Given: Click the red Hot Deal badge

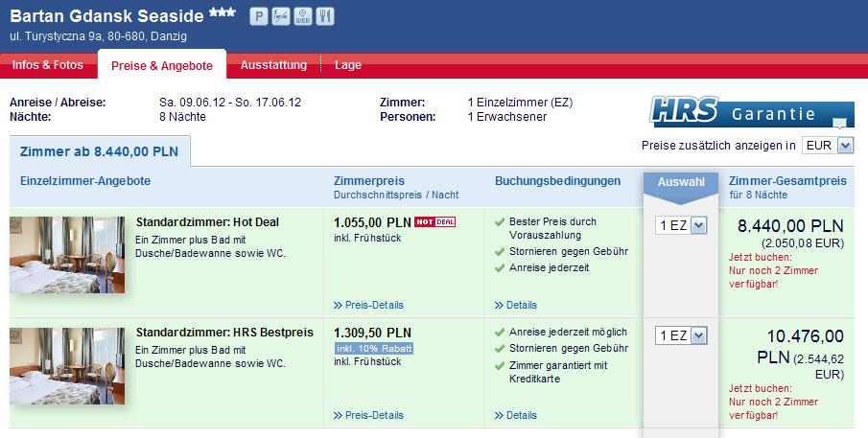Looking at the screenshot, I should (x=434, y=222).
